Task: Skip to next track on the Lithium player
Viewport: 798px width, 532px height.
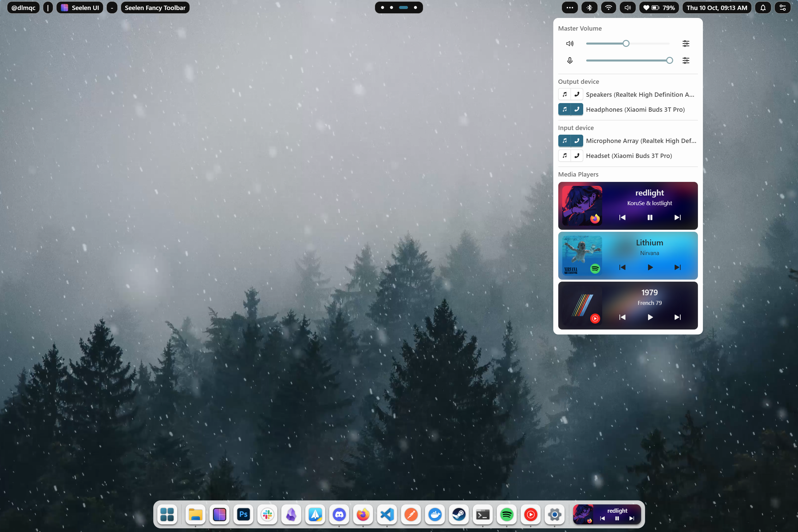Action: 678,267
